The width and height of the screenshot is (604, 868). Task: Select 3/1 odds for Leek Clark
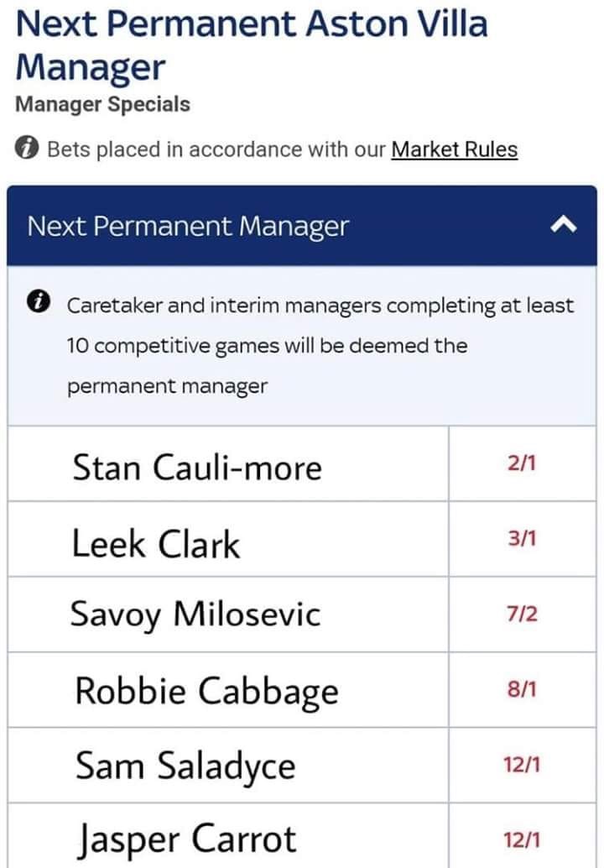pos(523,539)
